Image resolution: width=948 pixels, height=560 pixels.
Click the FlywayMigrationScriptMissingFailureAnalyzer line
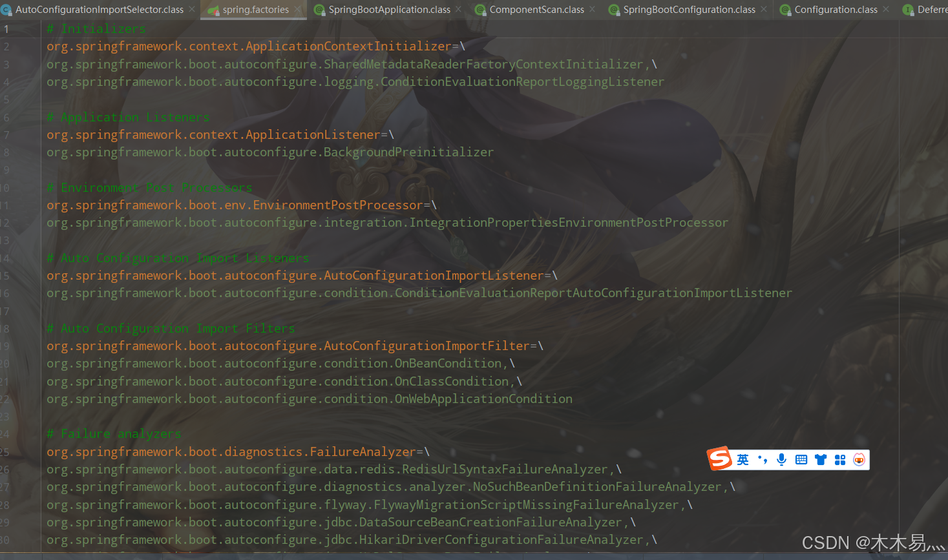coord(370,505)
